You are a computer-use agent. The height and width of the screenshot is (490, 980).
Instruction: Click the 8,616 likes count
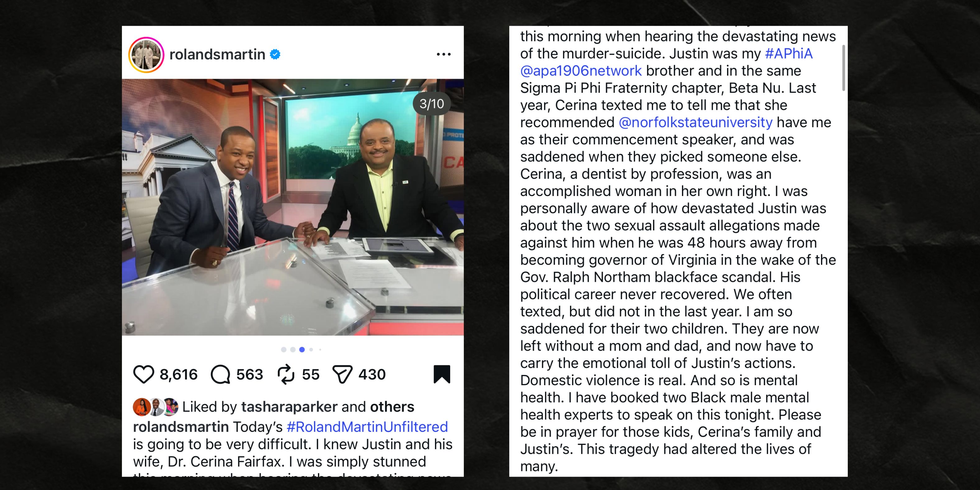click(179, 374)
